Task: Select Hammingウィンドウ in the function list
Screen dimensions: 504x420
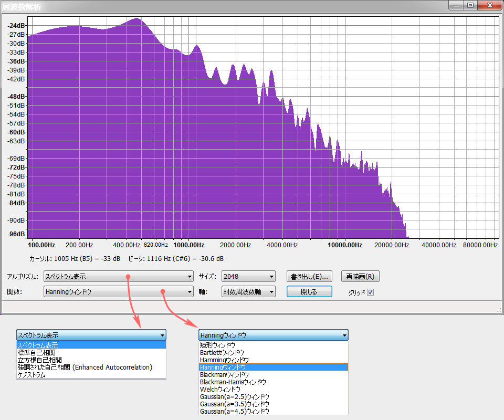Action: pyautogui.click(x=273, y=360)
